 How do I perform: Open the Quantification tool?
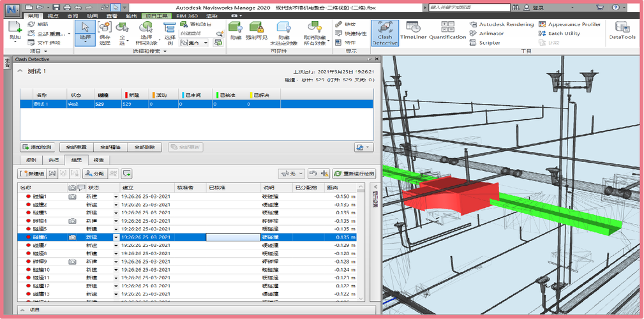pyautogui.click(x=447, y=31)
